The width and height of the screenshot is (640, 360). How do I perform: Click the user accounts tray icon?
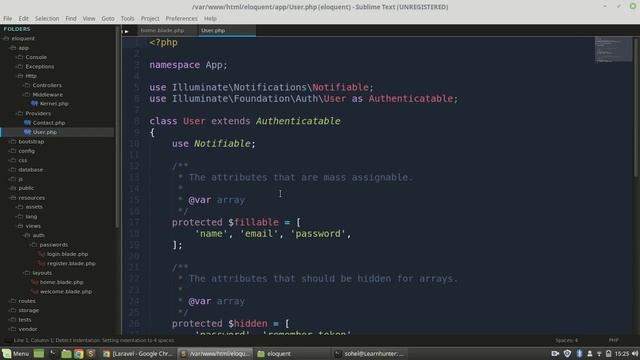click(590, 353)
